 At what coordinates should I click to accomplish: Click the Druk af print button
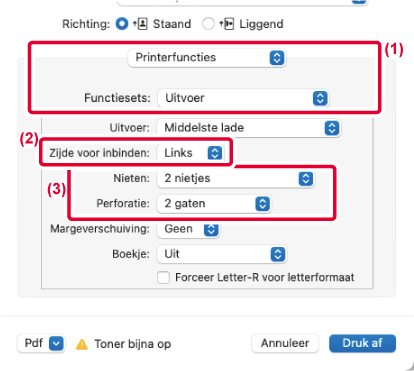tap(362, 343)
